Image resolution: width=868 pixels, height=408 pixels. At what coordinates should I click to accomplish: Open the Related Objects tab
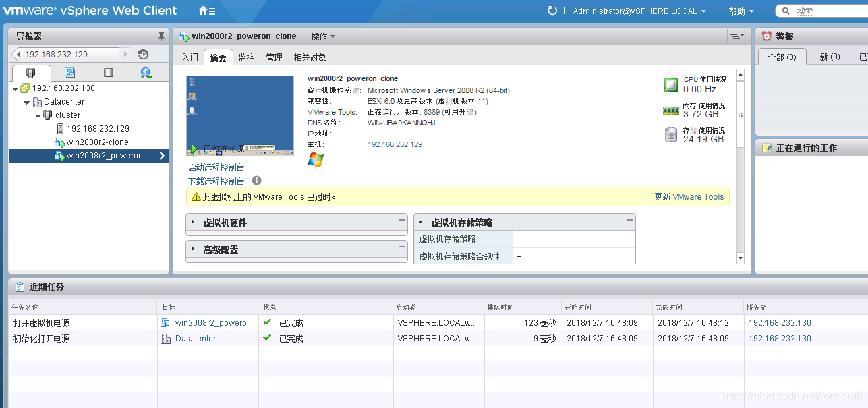click(x=310, y=58)
